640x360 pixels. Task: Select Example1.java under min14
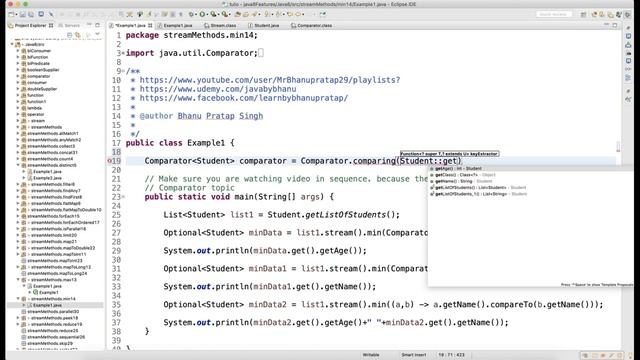[x=47, y=305]
